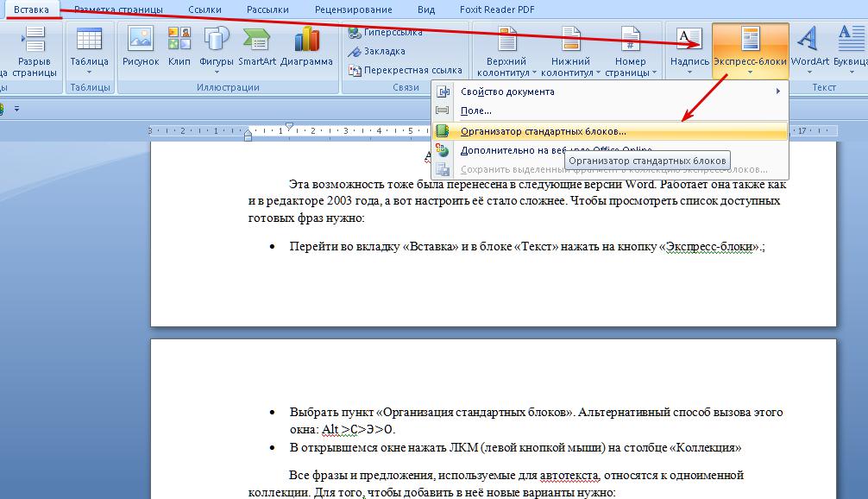Select Организатор стандартных блоков menu item
Screen dimensions: 868x499
point(544,131)
